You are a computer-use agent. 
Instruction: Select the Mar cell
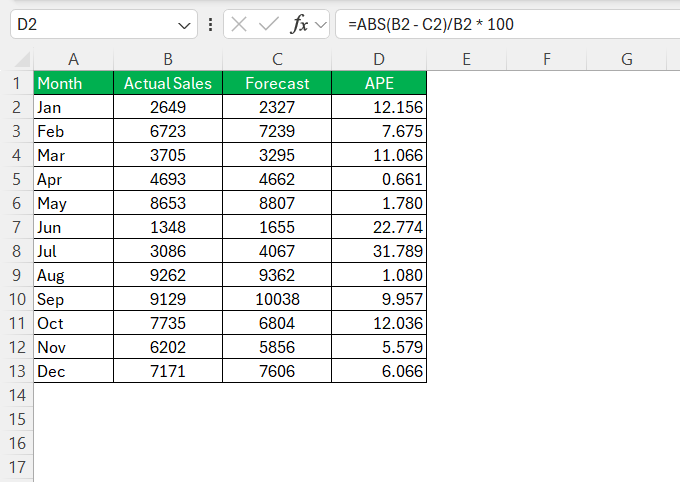point(73,155)
